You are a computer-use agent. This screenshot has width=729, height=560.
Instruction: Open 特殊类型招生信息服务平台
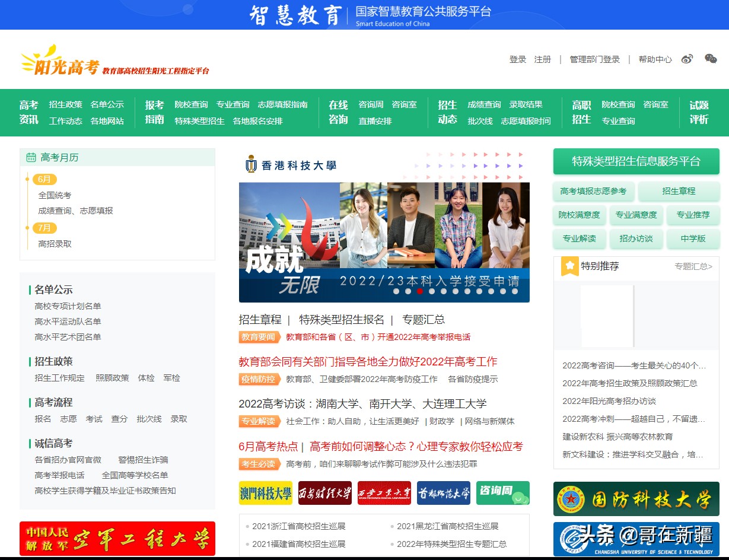point(636,161)
